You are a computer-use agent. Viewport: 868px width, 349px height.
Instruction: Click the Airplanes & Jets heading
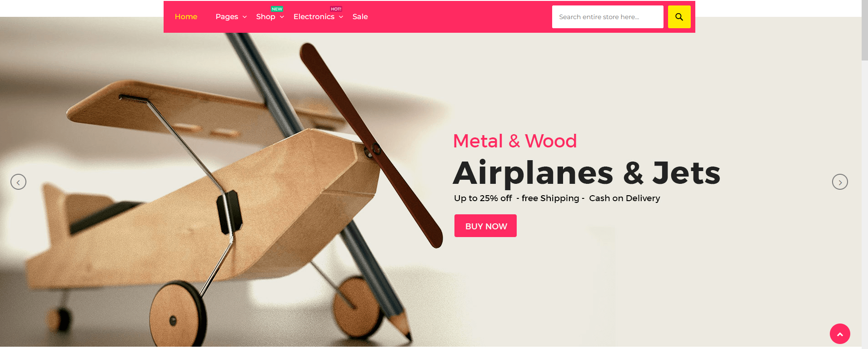coord(586,173)
